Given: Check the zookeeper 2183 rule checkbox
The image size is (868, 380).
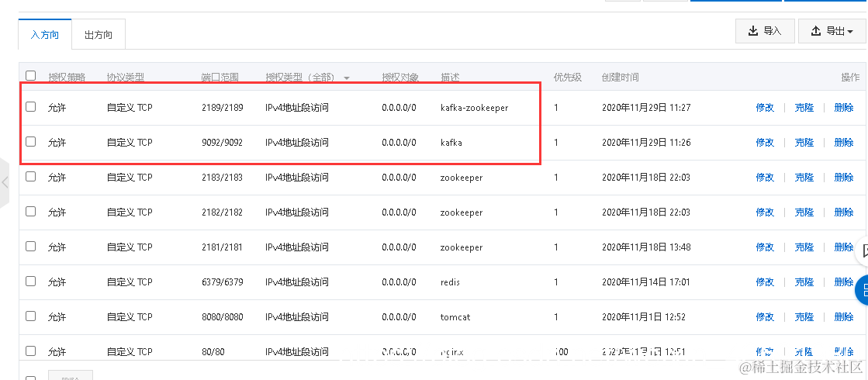Looking at the screenshot, I should tap(31, 177).
